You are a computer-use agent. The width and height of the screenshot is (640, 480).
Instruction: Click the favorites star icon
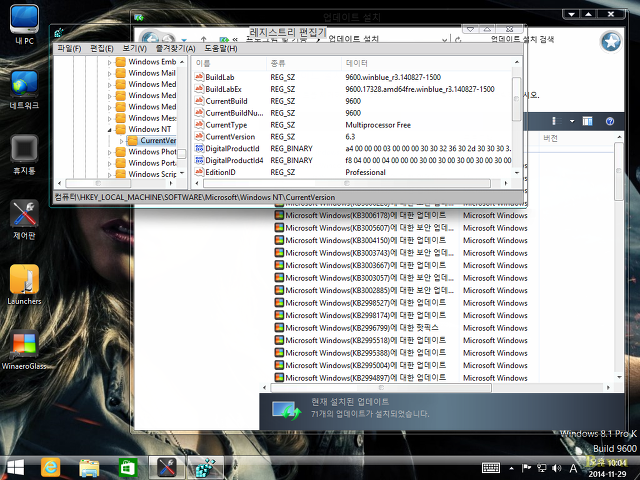coord(611,41)
